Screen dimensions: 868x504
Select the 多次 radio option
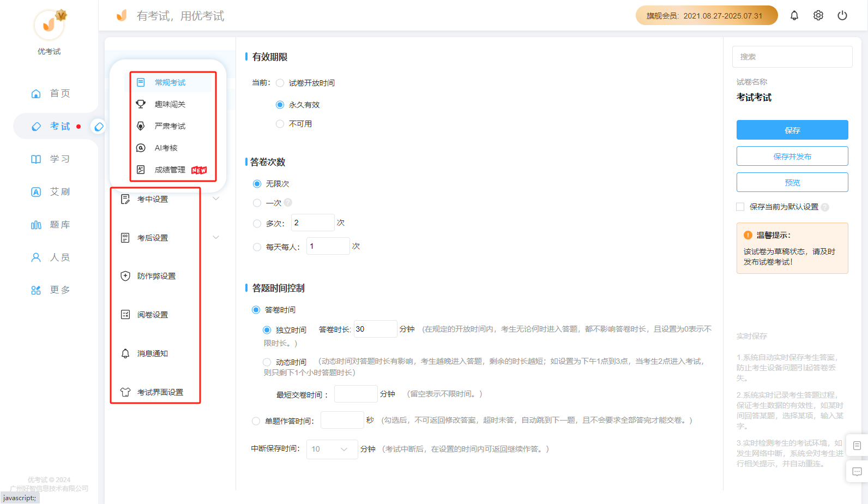click(x=257, y=224)
